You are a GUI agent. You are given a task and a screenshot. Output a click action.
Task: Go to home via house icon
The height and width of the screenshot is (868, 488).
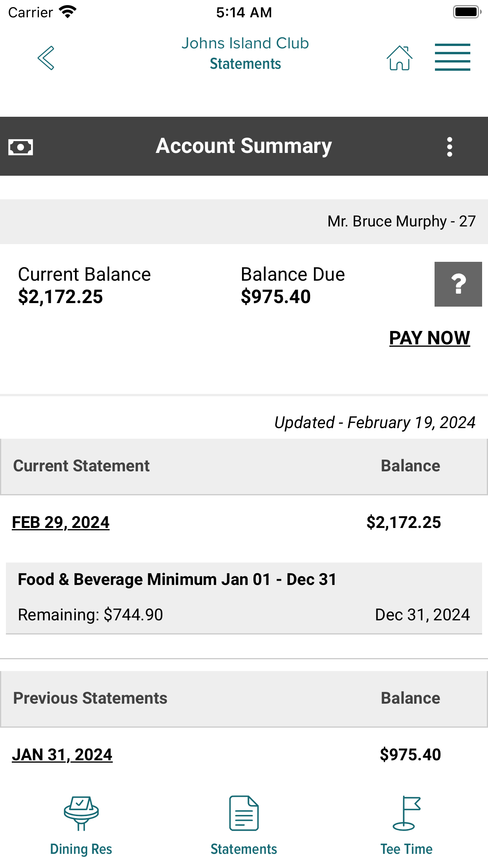tap(400, 58)
